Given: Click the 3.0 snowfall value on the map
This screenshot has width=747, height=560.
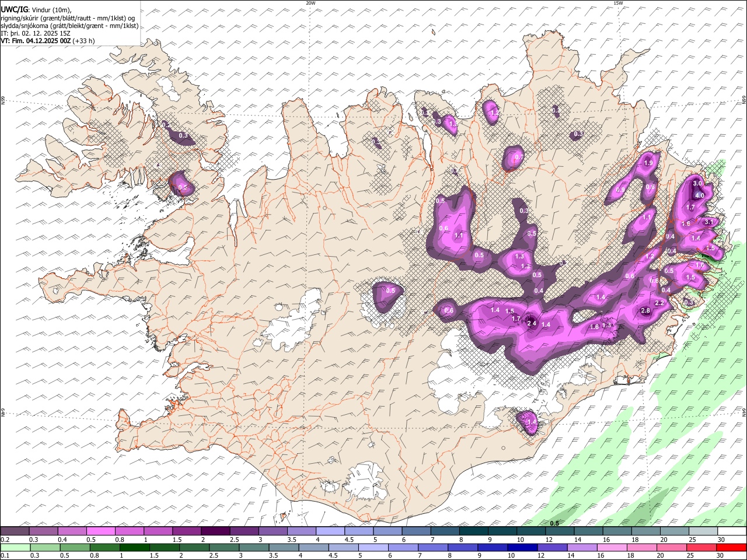Looking at the screenshot, I should pyautogui.click(x=697, y=183).
